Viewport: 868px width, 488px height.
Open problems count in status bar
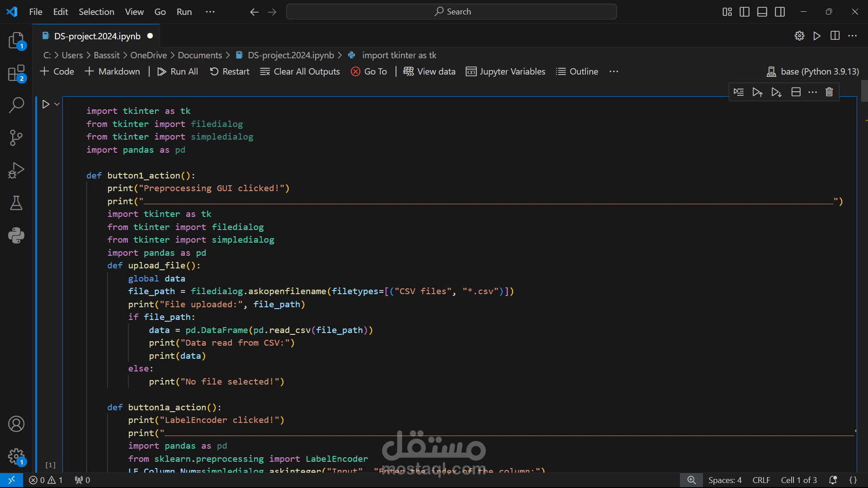tap(46, 480)
